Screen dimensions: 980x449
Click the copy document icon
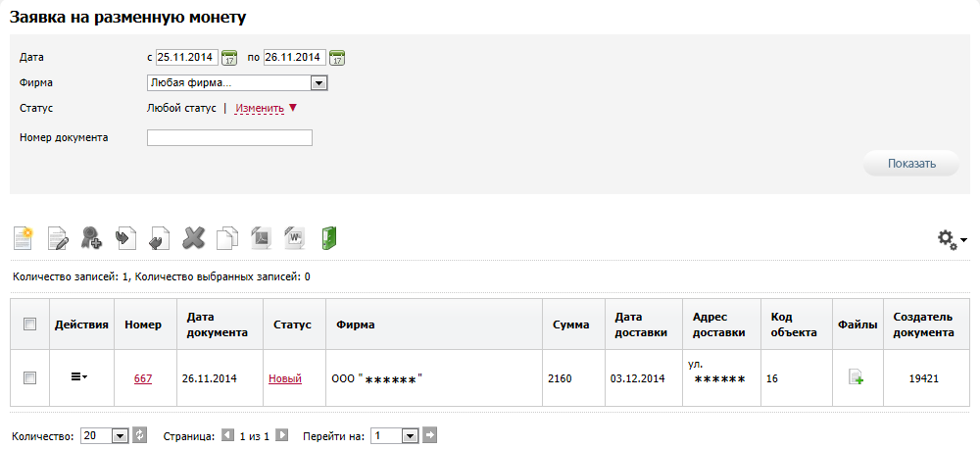click(227, 239)
